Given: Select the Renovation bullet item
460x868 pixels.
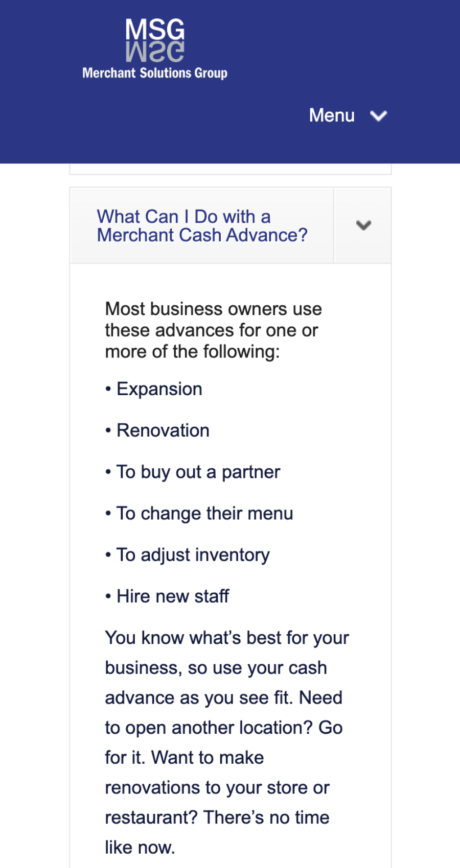Looking at the screenshot, I should coord(163,430).
